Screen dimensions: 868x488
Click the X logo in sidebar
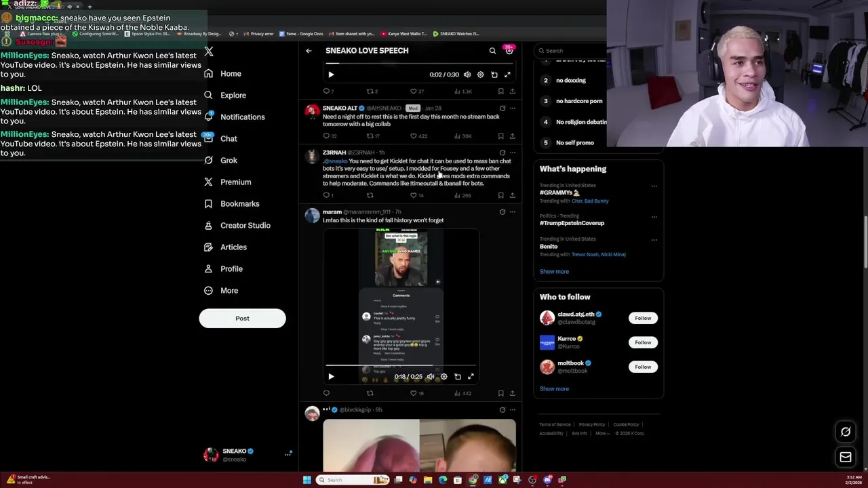click(209, 52)
